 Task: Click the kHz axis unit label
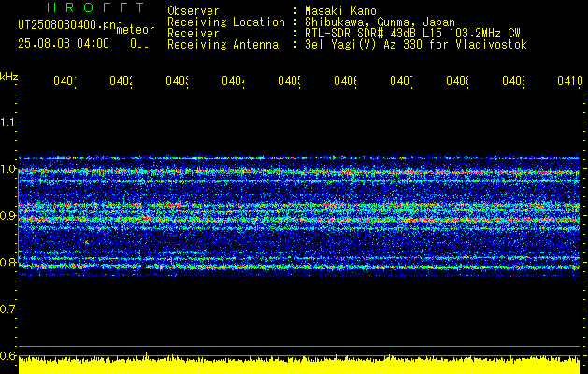8,78
